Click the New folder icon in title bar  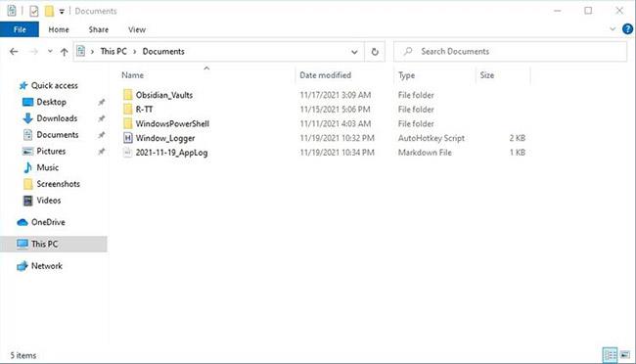(x=49, y=11)
